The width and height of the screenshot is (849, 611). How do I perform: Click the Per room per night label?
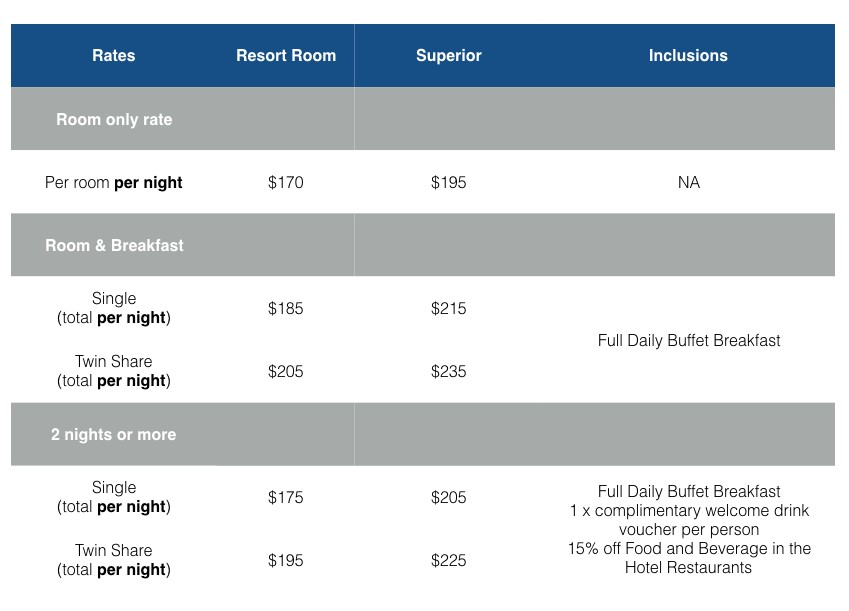tap(114, 183)
